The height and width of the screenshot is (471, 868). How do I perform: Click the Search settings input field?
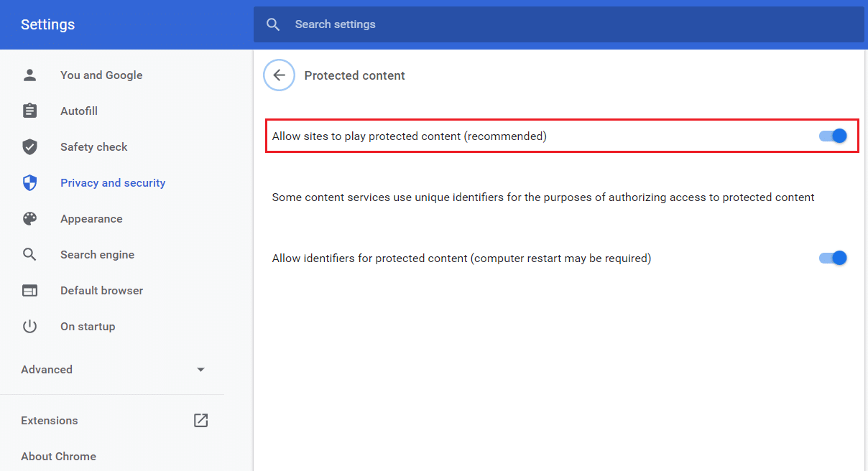560,24
